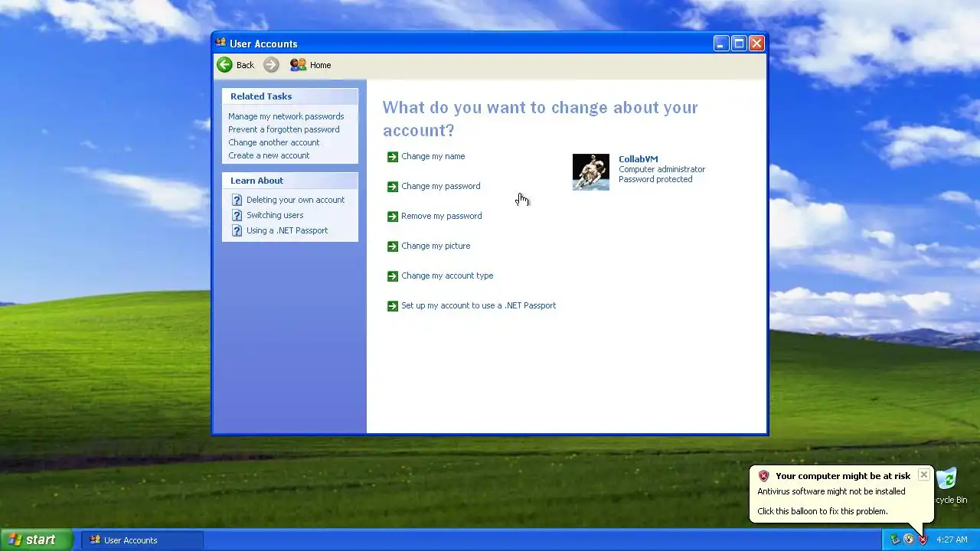This screenshot has width=980, height=551.
Task: Click the User Accounts title bar icon
Action: tap(221, 43)
